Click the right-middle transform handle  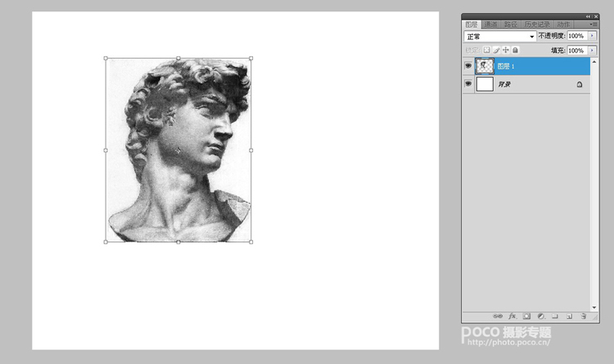click(x=251, y=151)
